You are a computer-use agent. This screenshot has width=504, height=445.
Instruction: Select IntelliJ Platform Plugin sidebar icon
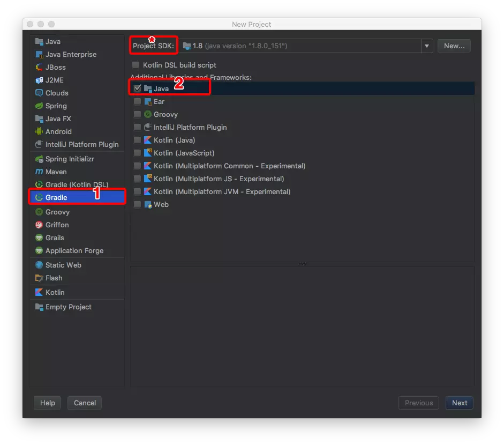(39, 144)
